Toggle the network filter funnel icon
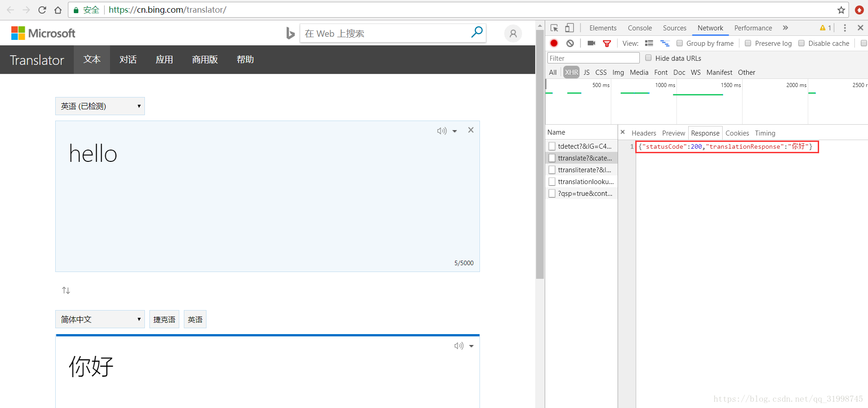Viewport: 868px width, 408px height. [607, 44]
